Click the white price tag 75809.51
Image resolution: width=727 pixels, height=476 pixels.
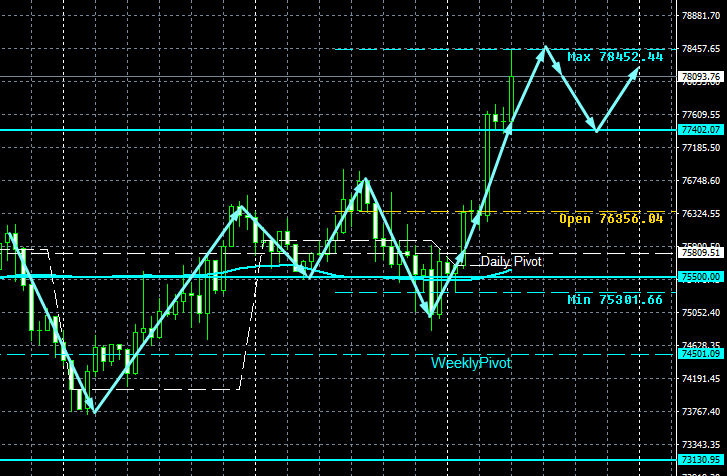click(x=700, y=253)
